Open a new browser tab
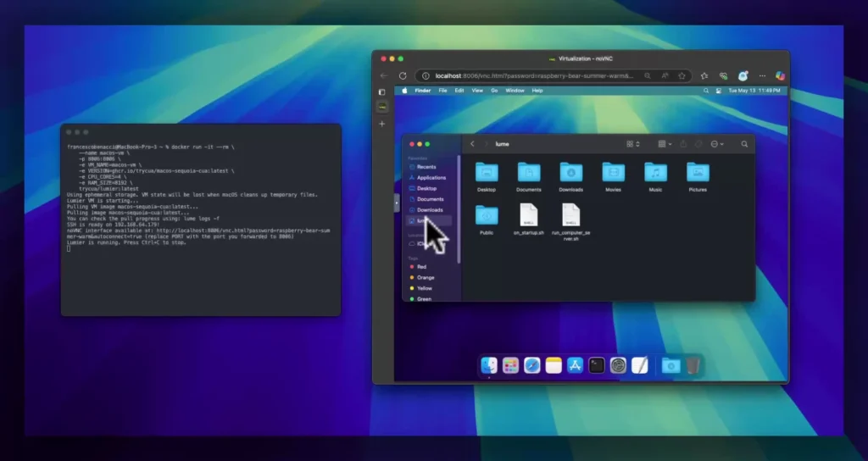This screenshot has height=461, width=868. (382, 124)
